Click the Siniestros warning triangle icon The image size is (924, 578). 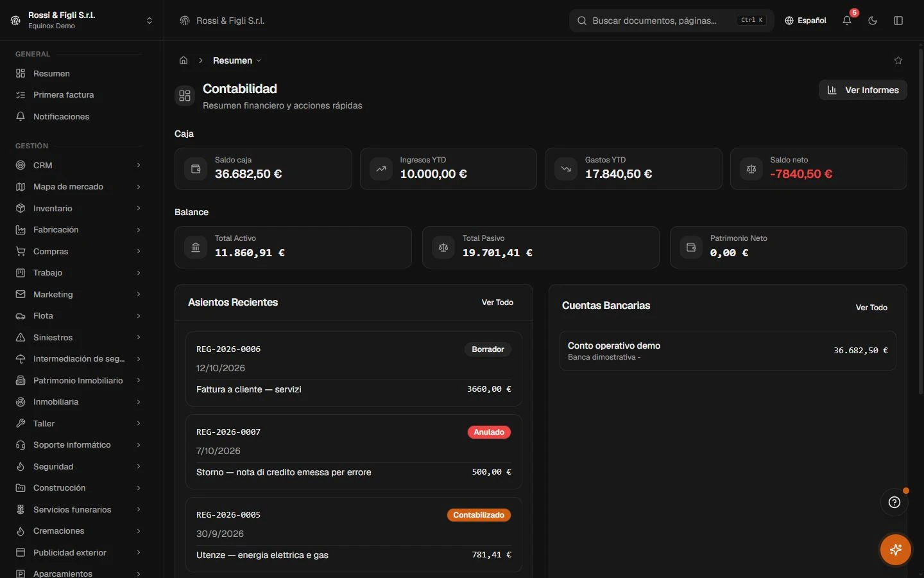point(21,337)
